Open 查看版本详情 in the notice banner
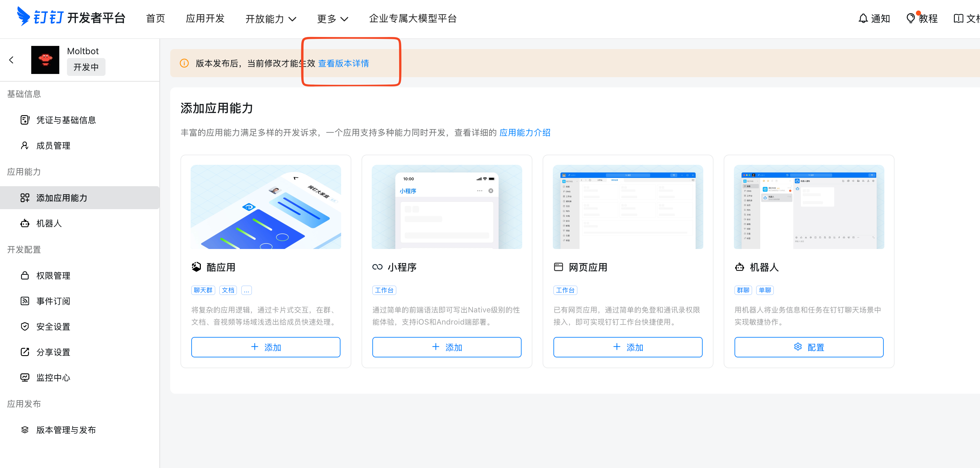 click(x=344, y=63)
